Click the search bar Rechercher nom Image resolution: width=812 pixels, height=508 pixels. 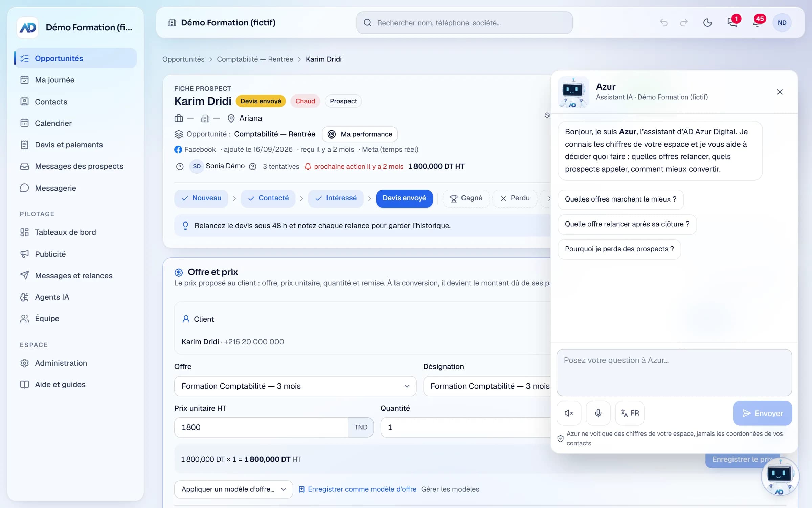pyautogui.click(x=464, y=23)
